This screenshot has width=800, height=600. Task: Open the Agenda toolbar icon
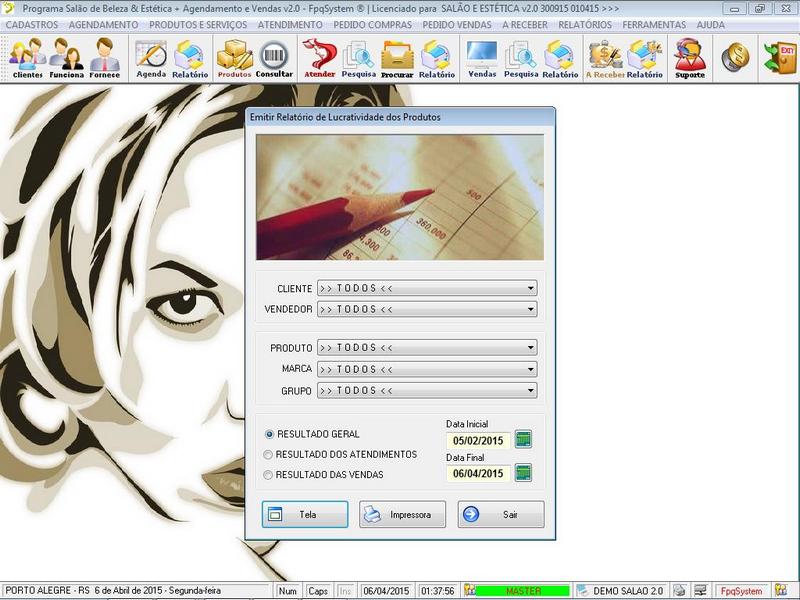151,59
